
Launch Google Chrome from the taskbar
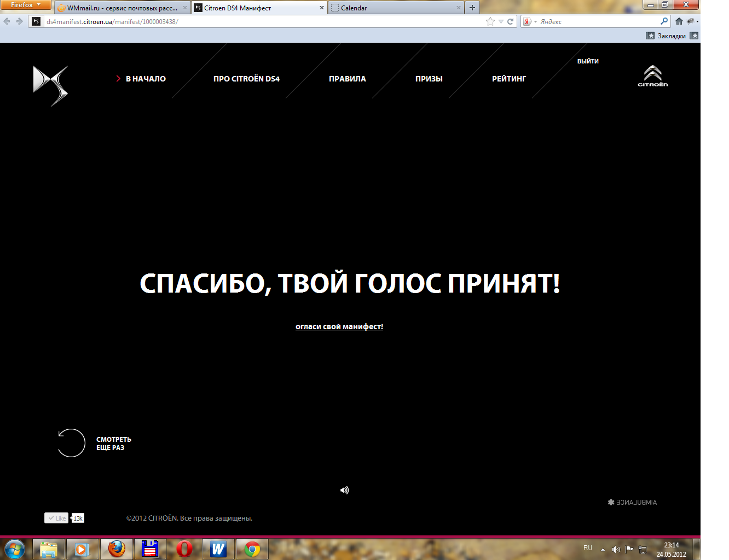tap(252, 549)
